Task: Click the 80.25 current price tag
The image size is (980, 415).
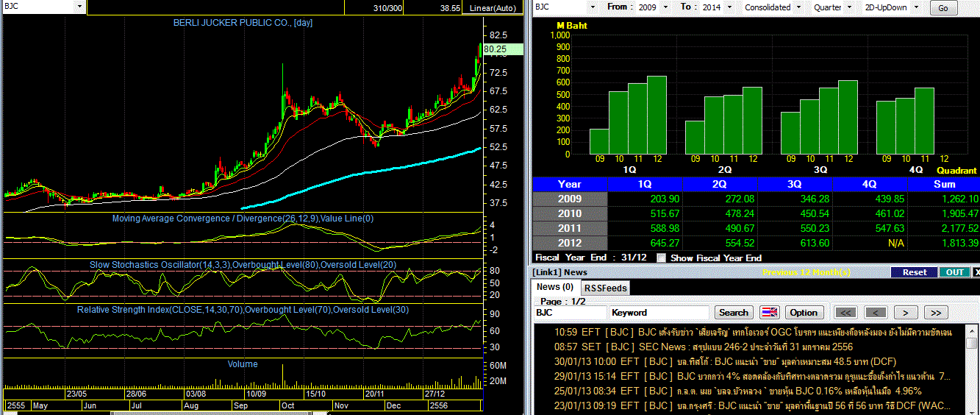Action: 503,49
